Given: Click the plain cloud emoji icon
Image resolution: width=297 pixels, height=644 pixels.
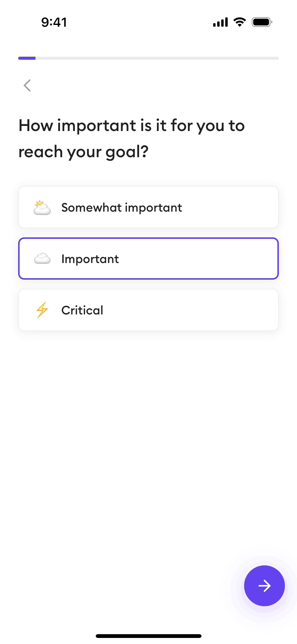Looking at the screenshot, I should coord(42,259).
